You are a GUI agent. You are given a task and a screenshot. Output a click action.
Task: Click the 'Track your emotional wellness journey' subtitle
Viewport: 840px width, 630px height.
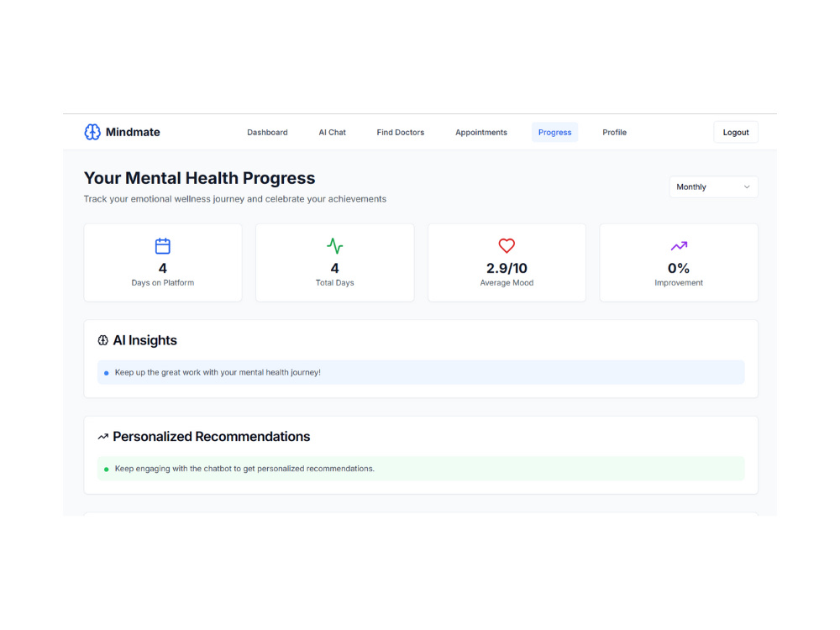235,199
